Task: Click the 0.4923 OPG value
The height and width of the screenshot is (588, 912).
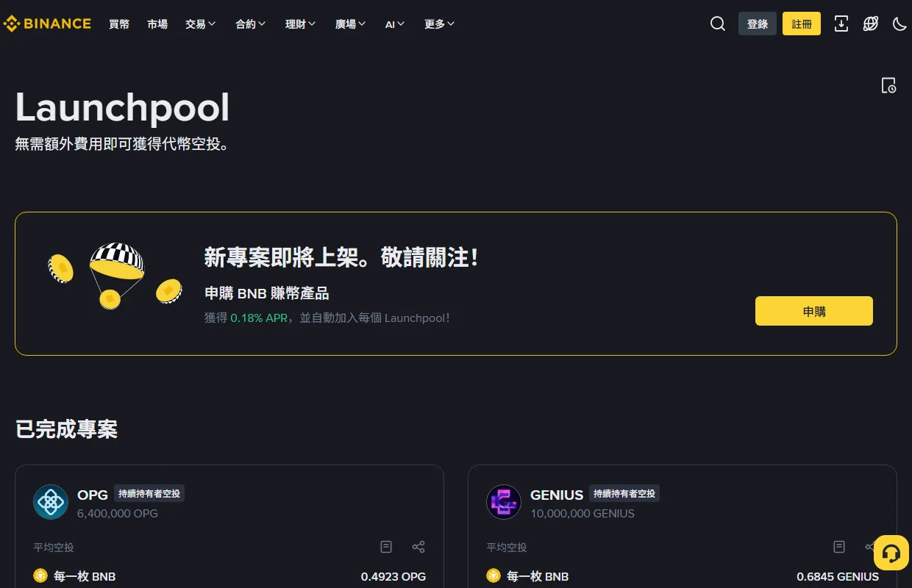Action: pos(393,576)
